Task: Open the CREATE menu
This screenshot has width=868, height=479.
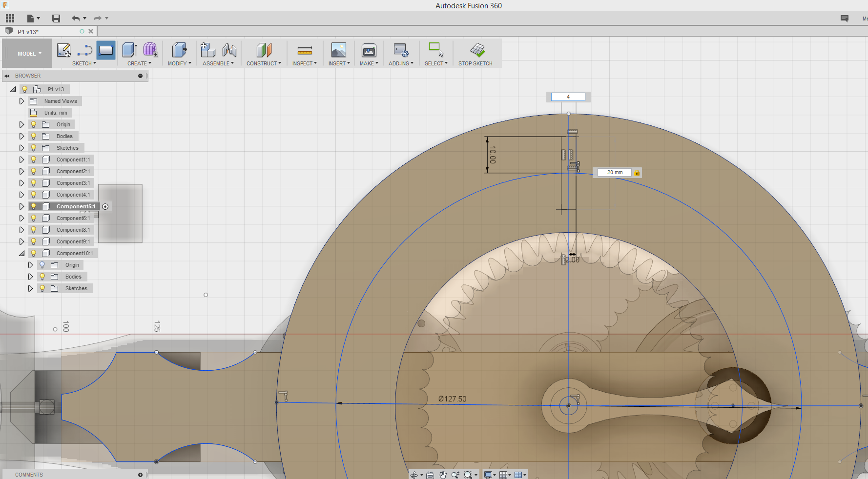Action: (x=139, y=63)
